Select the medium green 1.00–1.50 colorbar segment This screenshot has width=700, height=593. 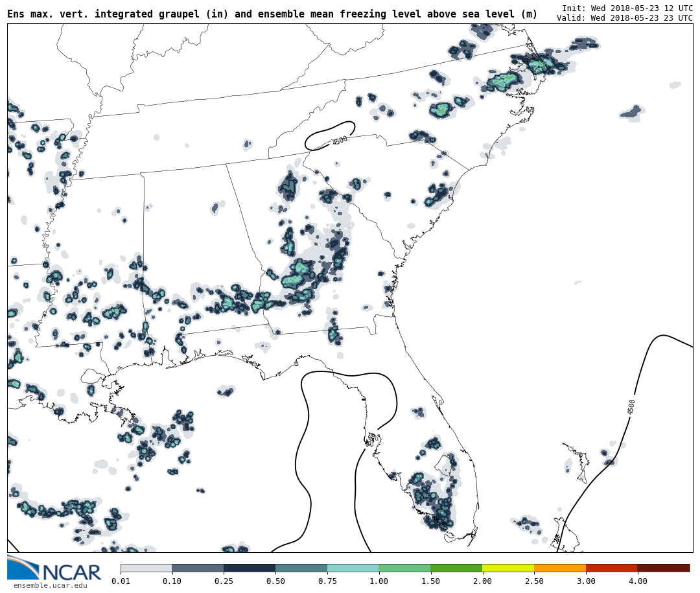pos(404,568)
